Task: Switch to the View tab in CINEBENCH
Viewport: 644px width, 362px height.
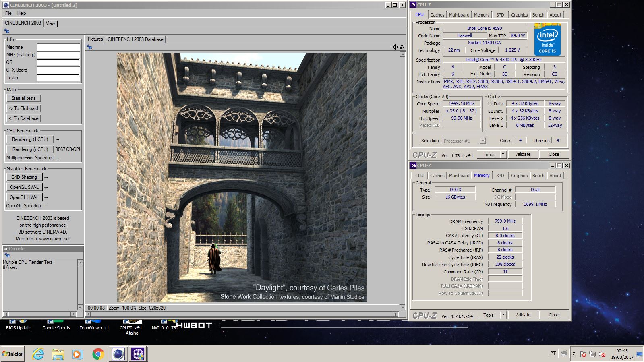Action: click(50, 23)
